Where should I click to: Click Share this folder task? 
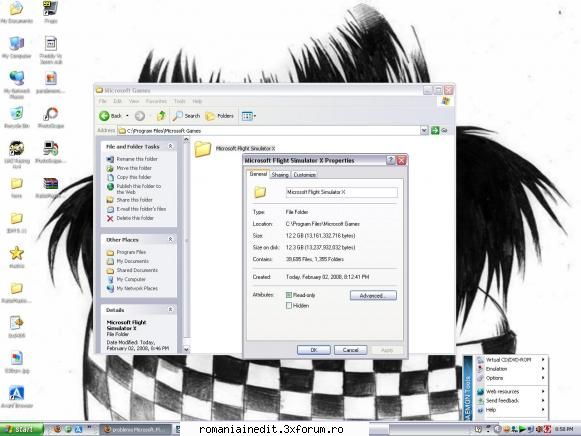(x=135, y=200)
